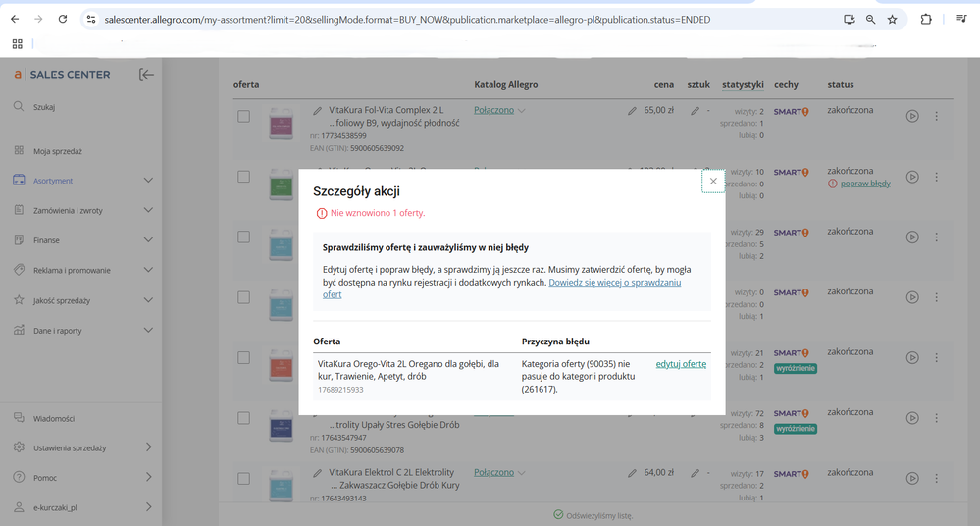Click the edit pencil beside the 65,00 zł price
Viewport: 980px width, 526px height.
pos(632,111)
